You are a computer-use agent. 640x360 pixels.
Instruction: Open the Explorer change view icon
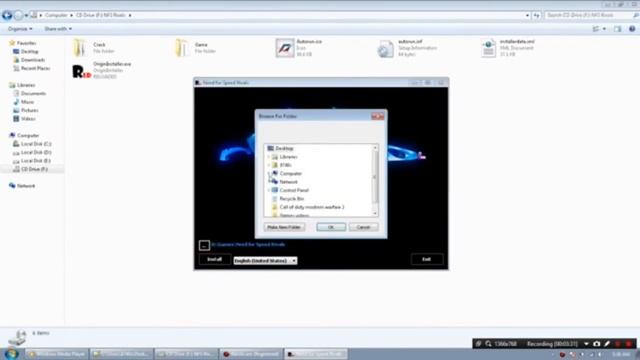596,29
